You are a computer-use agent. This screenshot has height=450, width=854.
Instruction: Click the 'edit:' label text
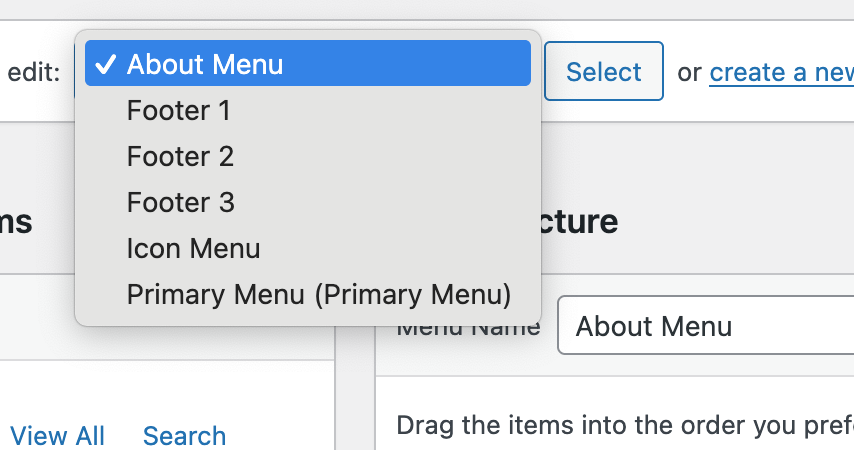[34, 72]
